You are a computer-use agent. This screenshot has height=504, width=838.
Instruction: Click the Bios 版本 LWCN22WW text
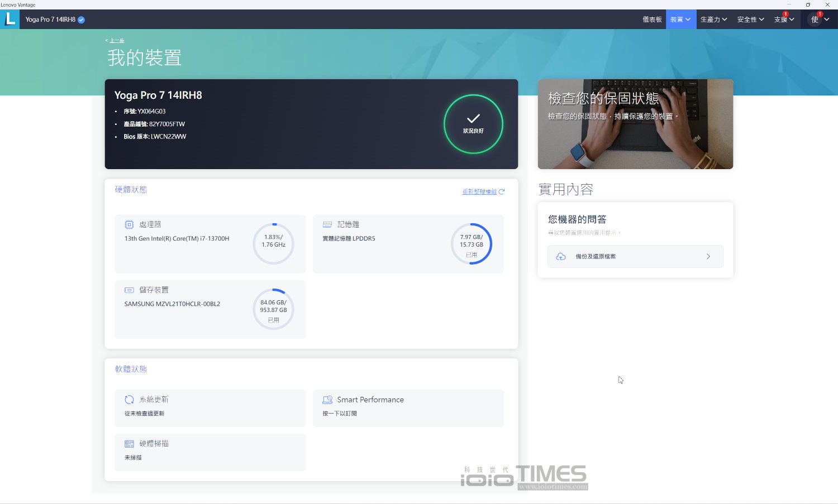click(155, 137)
